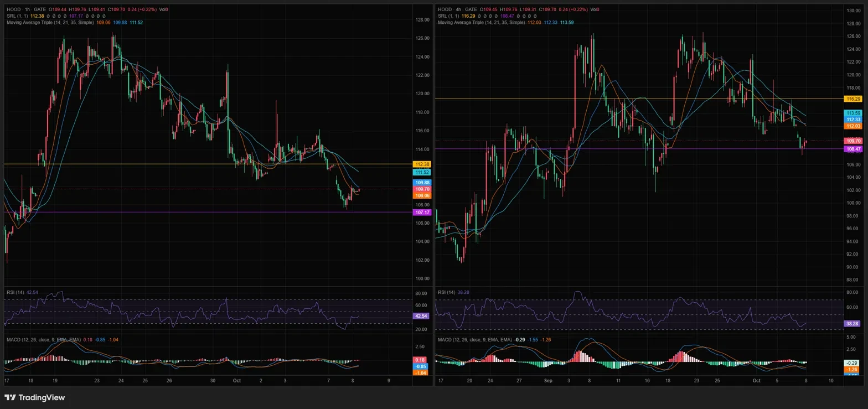The height and width of the screenshot is (409, 868).
Task: Click the blue 109.88 price axis label
Action: pos(422,182)
